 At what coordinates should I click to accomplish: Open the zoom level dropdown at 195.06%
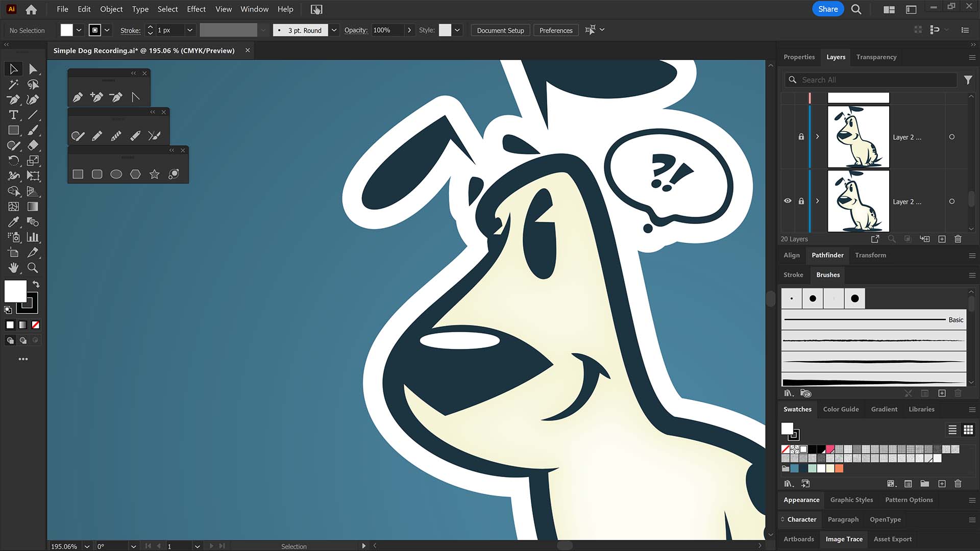[87, 546]
